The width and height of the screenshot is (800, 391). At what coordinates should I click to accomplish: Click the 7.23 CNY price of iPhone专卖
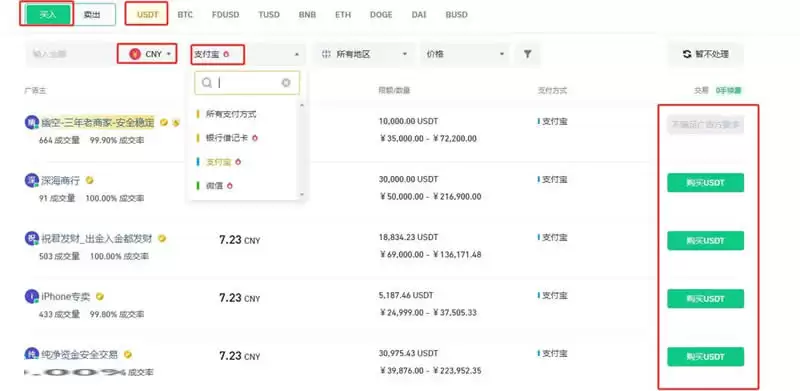(x=239, y=298)
